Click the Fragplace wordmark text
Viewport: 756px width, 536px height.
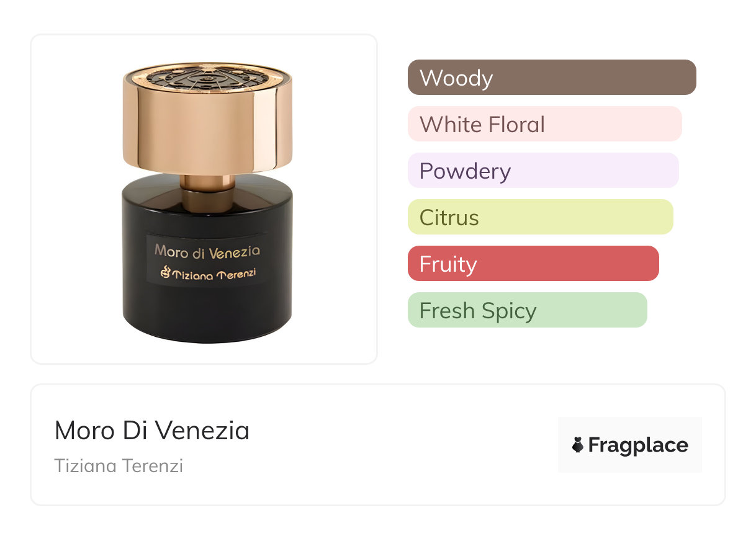click(x=638, y=445)
